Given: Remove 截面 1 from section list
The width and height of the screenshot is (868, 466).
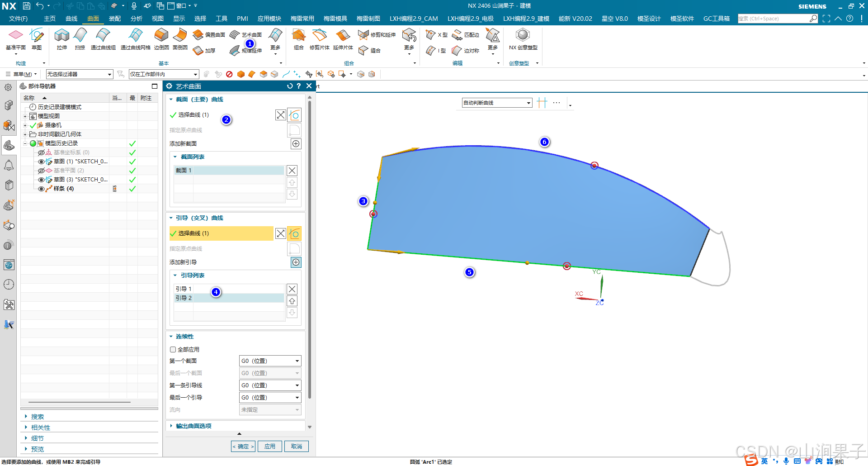Looking at the screenshot, I should (292, 171).
